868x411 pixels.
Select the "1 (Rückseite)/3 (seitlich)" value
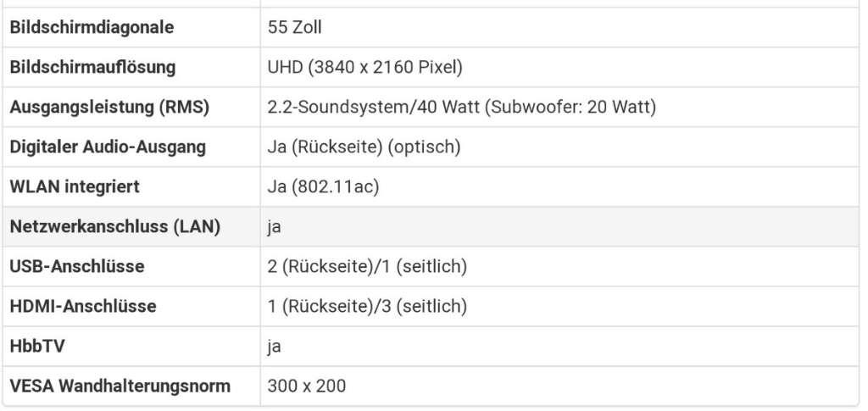(367, 307)
